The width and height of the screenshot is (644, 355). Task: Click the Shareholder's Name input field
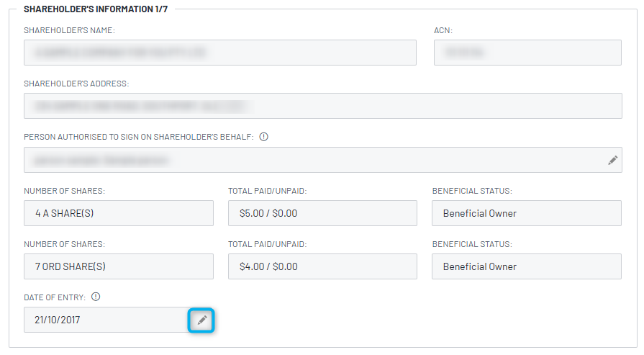(220, 53)
